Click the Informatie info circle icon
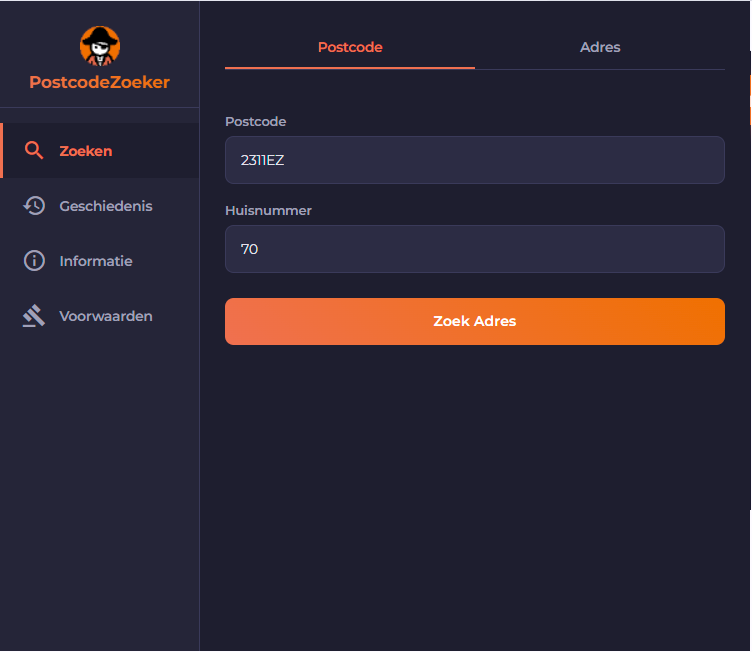Image resolution: width=752 pixels, height=652 pixels. click(x=34, y=261)
